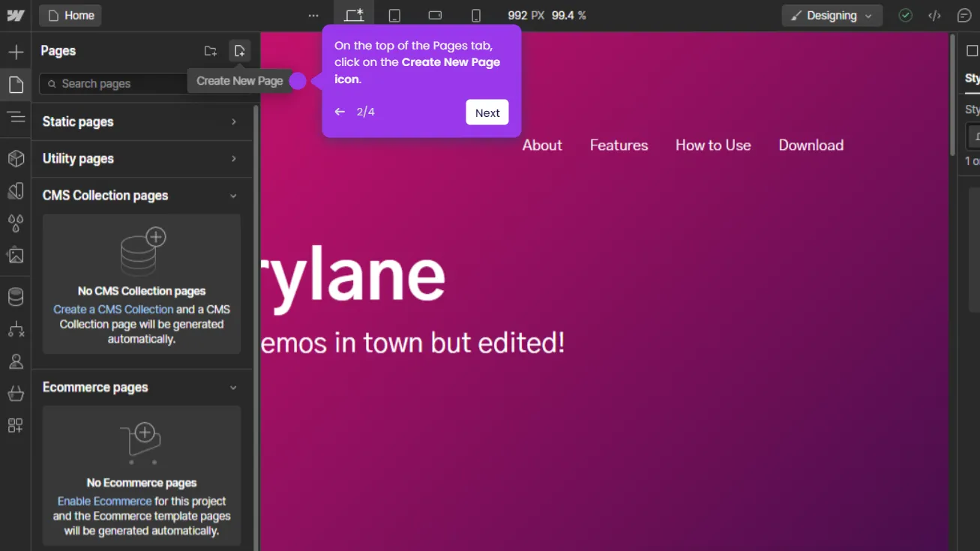Open the Variables panel icon
The width and height of the screenshot is (980, 551).
16,190
